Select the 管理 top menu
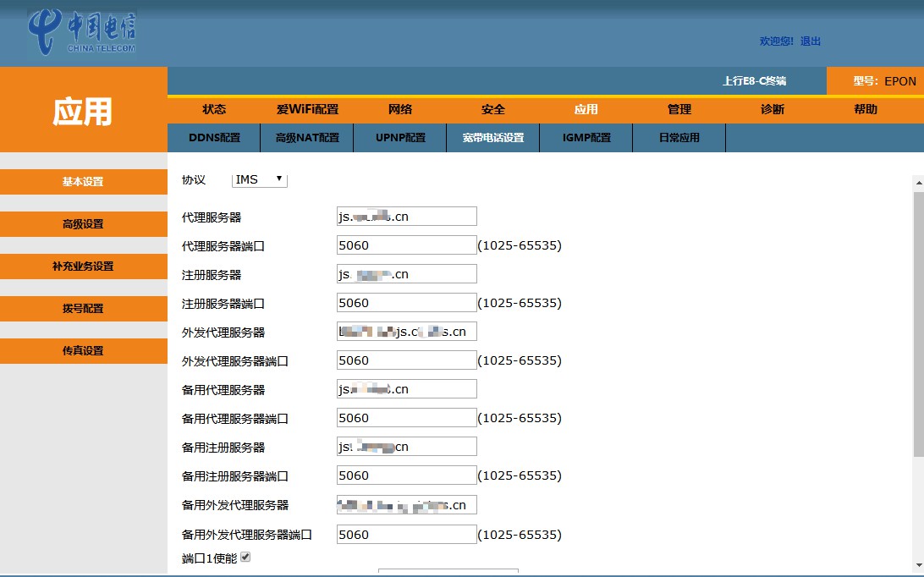Image resolution: width=924 pixels, height=577 pixels. click(x=679, y=109)
